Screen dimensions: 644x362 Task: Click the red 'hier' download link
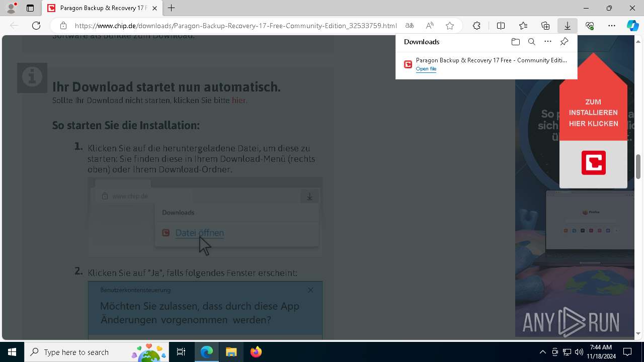[238, 100]
